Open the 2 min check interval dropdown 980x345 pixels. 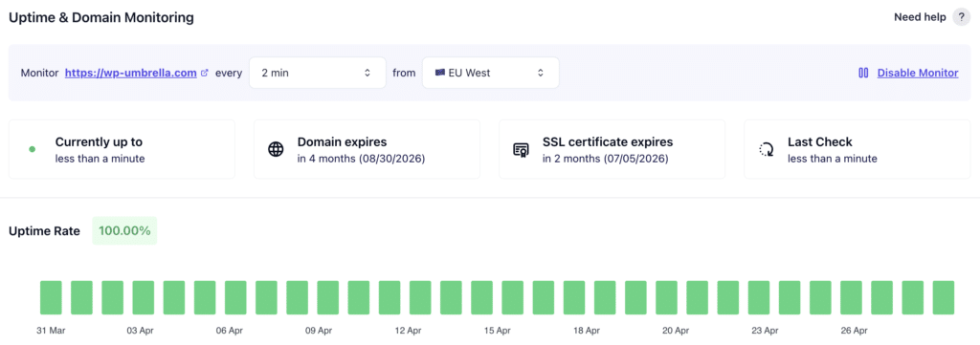pyautogui.click(x=318, y=73)
